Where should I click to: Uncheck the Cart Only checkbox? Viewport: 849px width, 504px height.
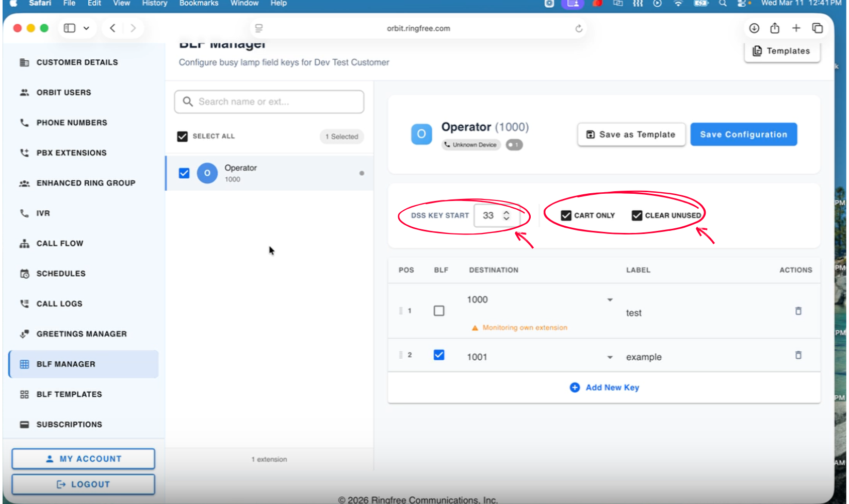coord(566,215)
